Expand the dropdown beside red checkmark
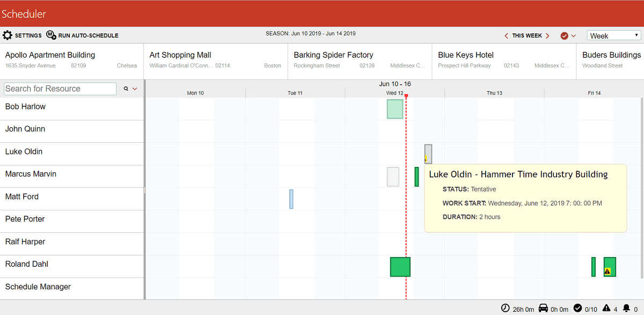 [574, 36]
